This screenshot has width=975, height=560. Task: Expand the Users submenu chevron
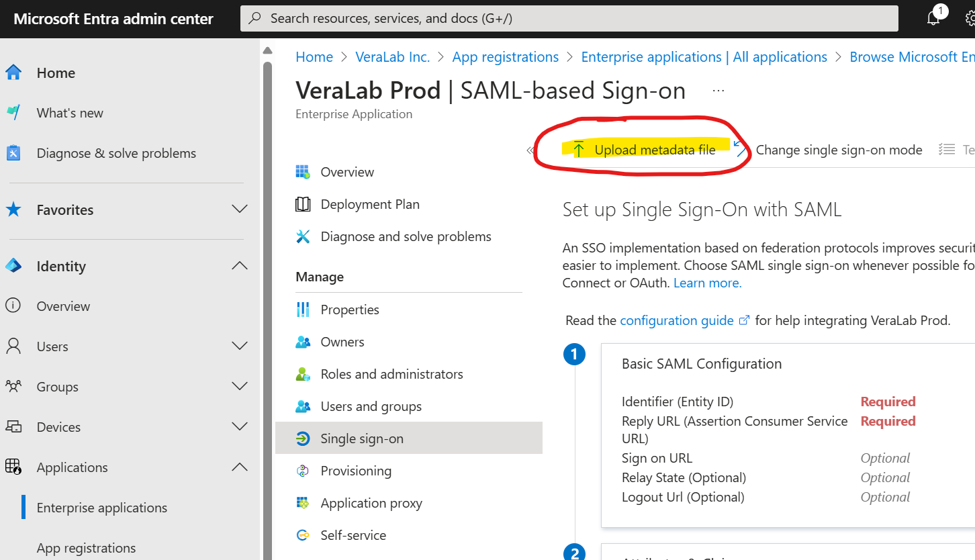point(240,346)
